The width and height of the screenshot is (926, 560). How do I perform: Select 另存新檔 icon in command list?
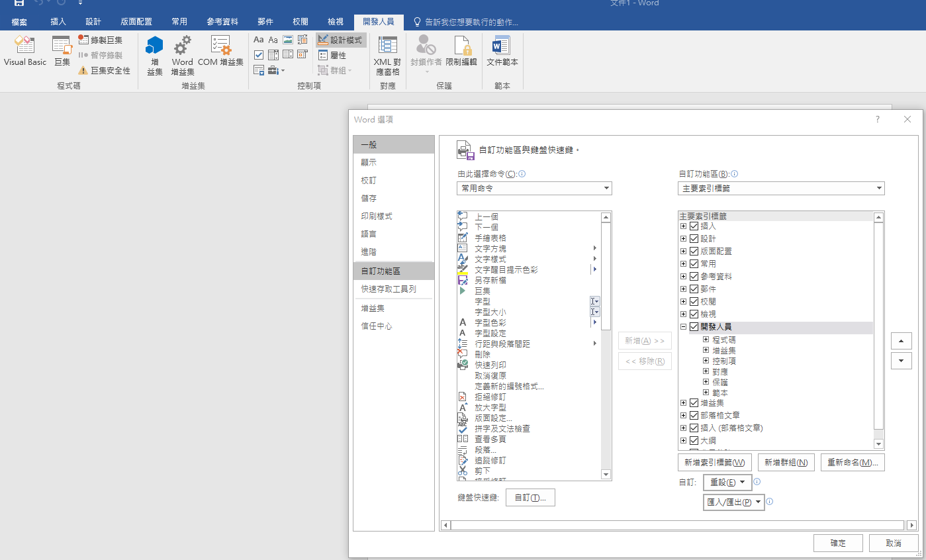463,280
